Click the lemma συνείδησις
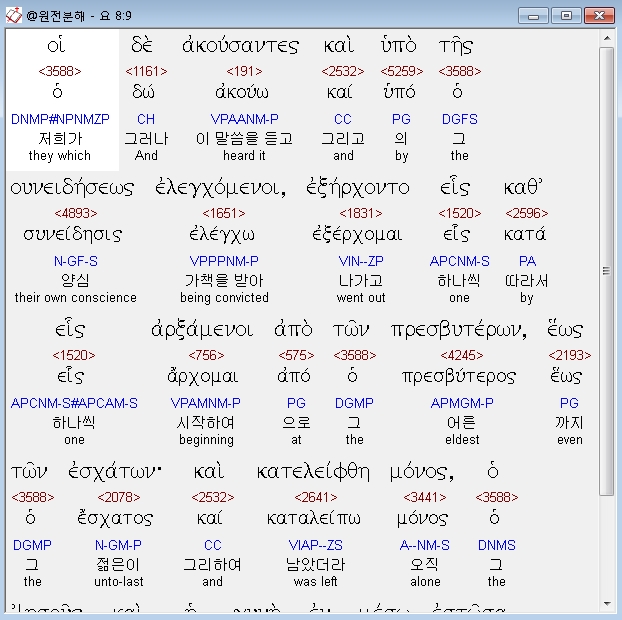 click(73, 235)
